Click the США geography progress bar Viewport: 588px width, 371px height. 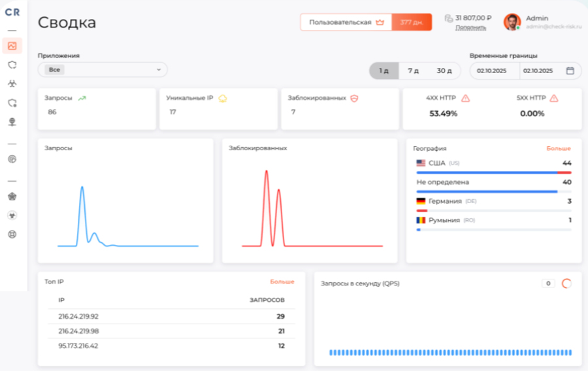[493, 172]
